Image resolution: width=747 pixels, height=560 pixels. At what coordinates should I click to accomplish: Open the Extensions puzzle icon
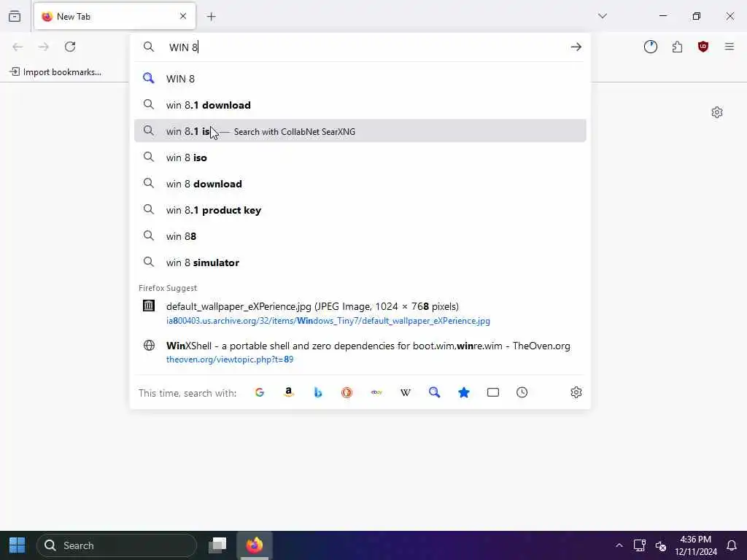[x=677, y=47]
